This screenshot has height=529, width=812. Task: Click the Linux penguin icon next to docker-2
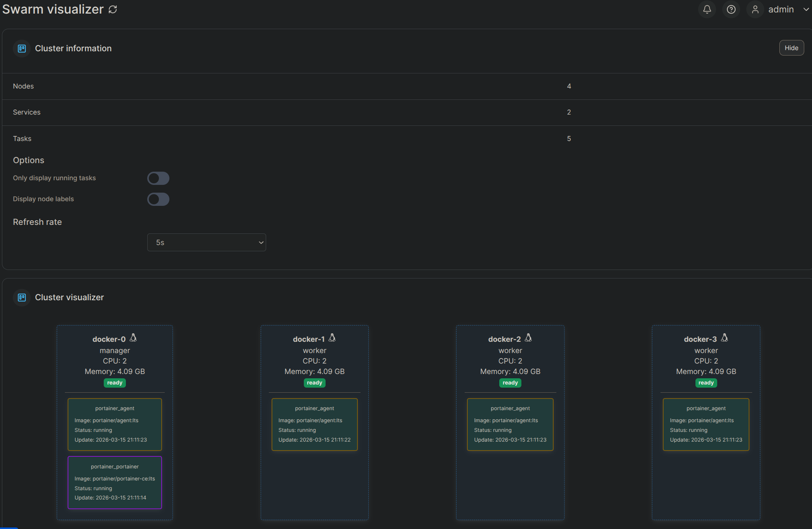[x=528, y=338]
